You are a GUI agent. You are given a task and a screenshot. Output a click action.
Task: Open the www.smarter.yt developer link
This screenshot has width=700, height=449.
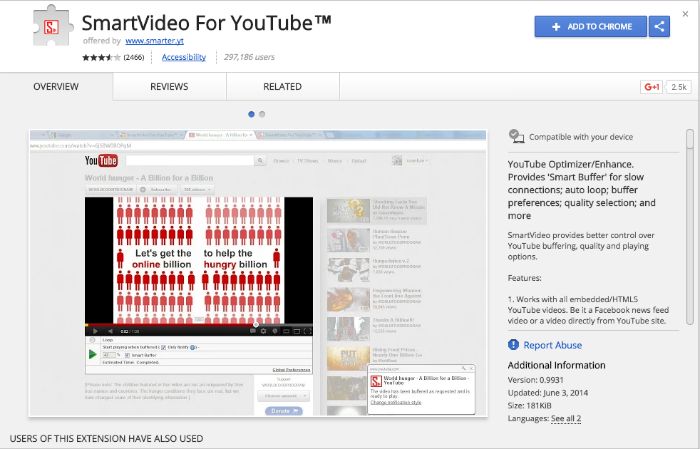pos(154,41)
